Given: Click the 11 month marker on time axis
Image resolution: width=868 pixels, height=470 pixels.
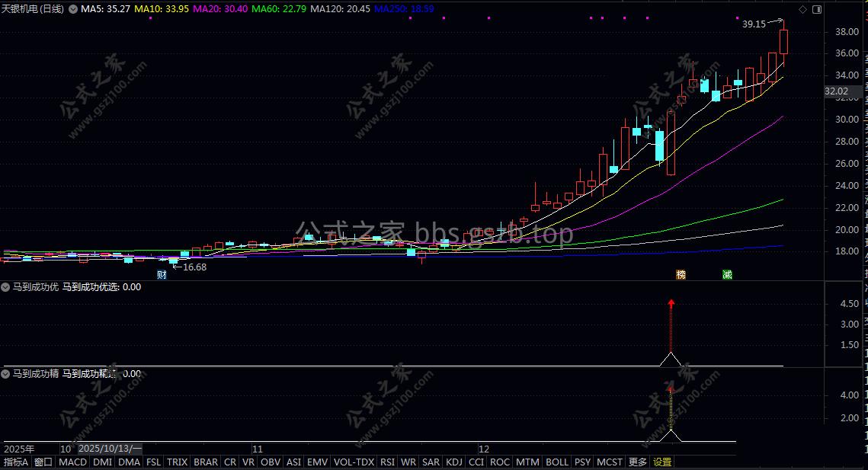Looking at the screenshot, I should point(258,449).
